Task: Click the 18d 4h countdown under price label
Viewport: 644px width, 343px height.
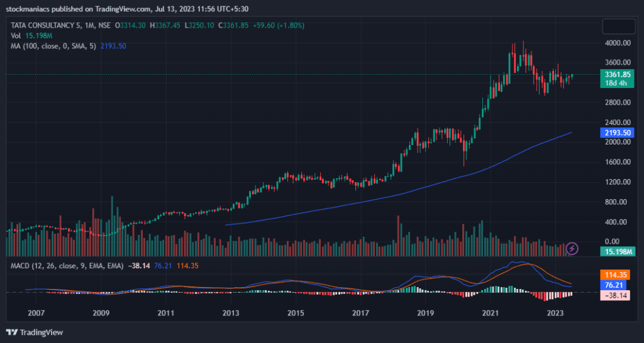Action: click(x=617, y=84)
